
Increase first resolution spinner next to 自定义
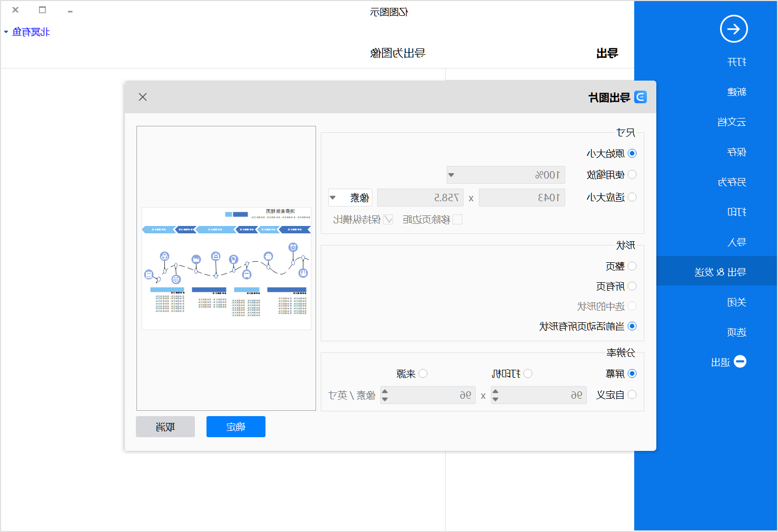(495, 391)
